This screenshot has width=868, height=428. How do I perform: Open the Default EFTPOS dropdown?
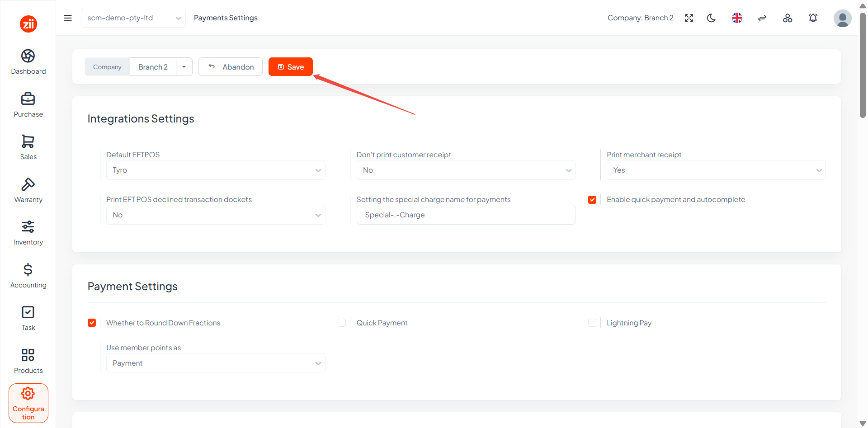[x=216, y=170]
